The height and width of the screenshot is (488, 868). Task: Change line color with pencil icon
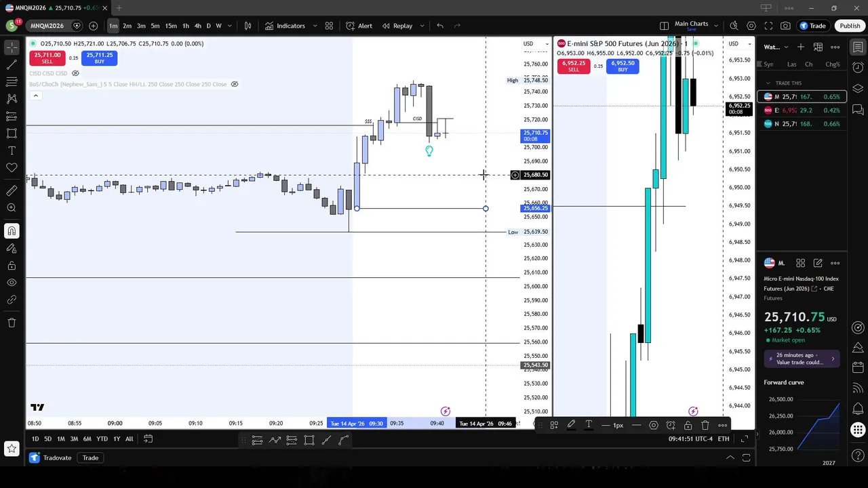(x=571, y=425)
